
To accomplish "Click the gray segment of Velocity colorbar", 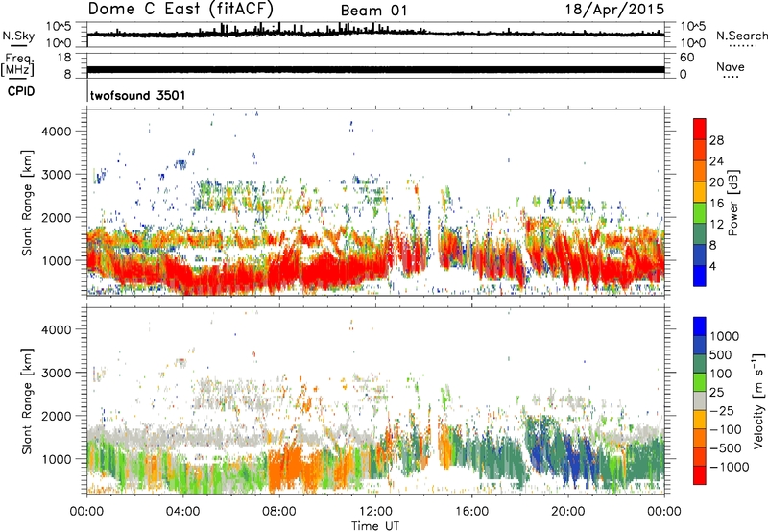I will click(x=700, y=400).
